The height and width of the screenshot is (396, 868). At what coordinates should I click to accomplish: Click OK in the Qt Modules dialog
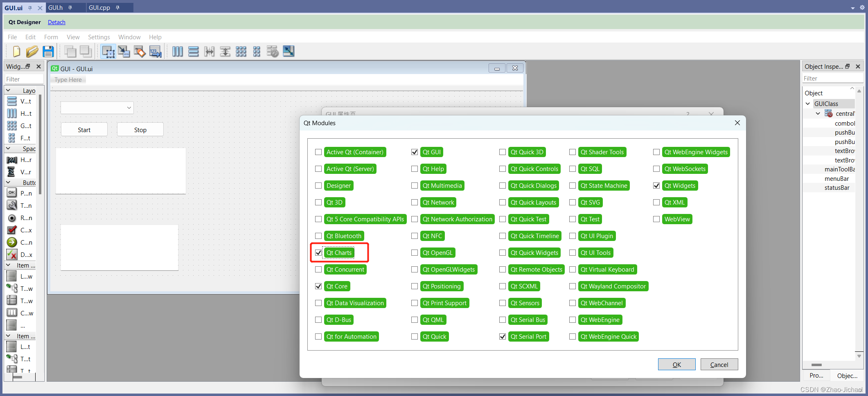click(x=676, y=364)
